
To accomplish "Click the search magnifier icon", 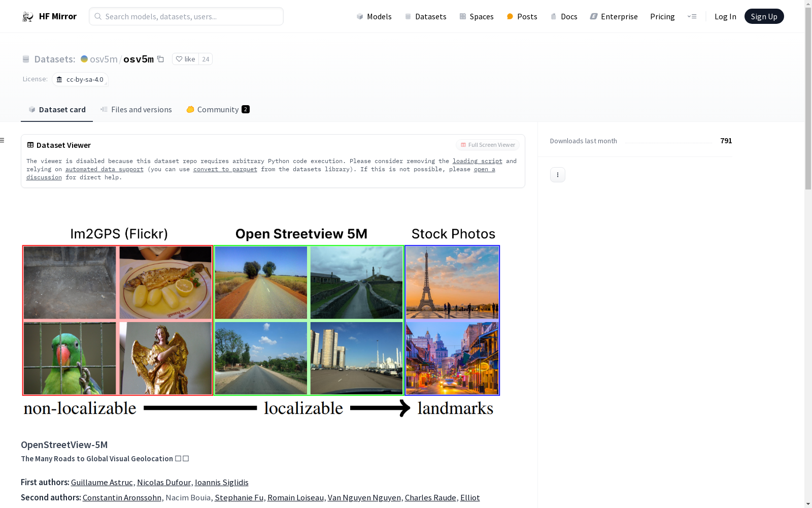I will pos(98,16).
